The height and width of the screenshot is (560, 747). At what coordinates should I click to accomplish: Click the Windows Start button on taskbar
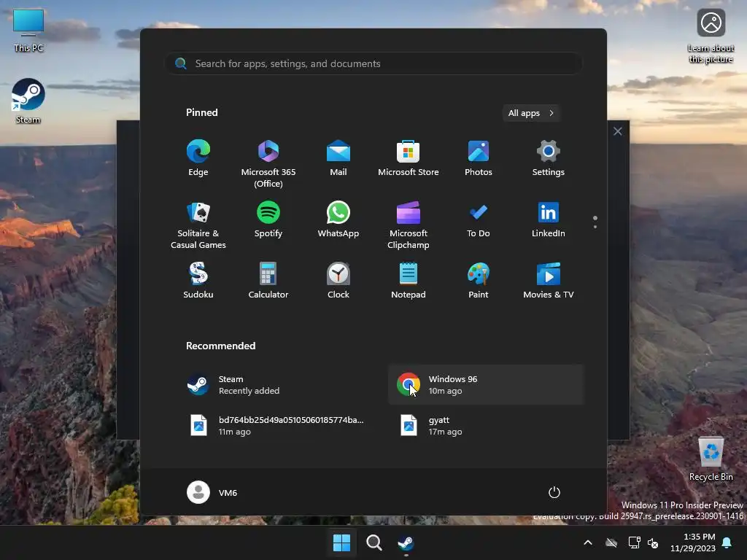point(341,542)
